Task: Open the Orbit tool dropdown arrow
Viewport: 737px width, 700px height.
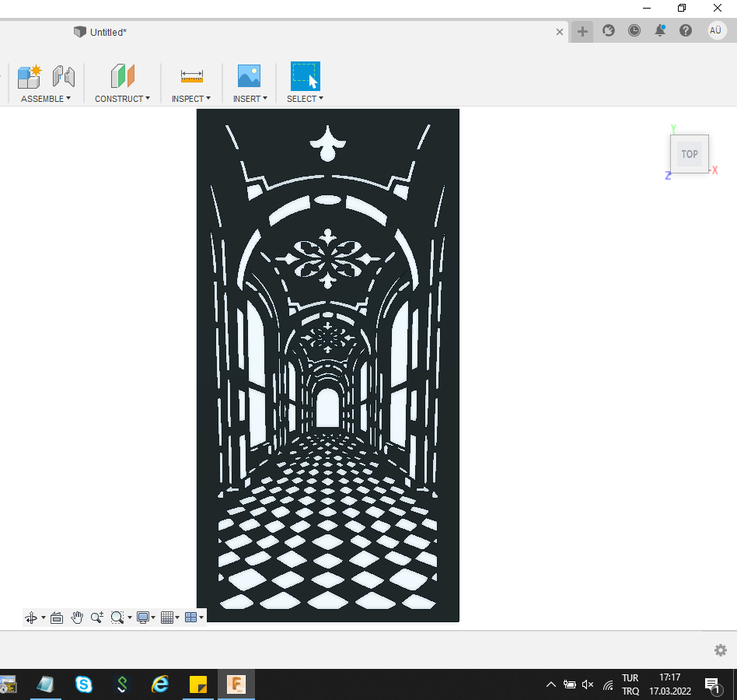Action: click(44, 618)
